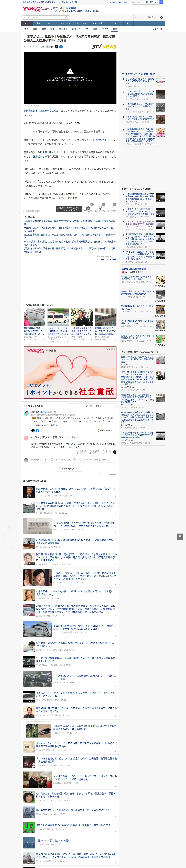Share the article on X from the header
The height and width of the screenshot is (868, 186).
pyautogui.click(x=56, y=47)
